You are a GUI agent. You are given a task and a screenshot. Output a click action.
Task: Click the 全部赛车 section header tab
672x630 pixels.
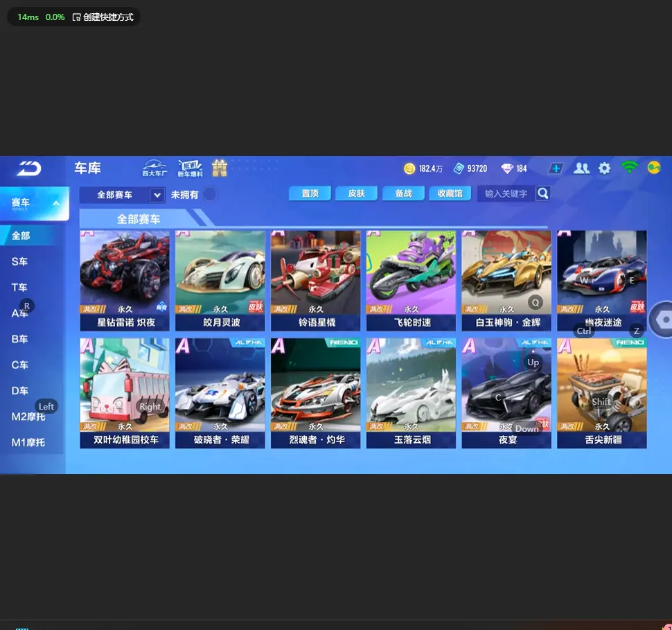point(138,219)
